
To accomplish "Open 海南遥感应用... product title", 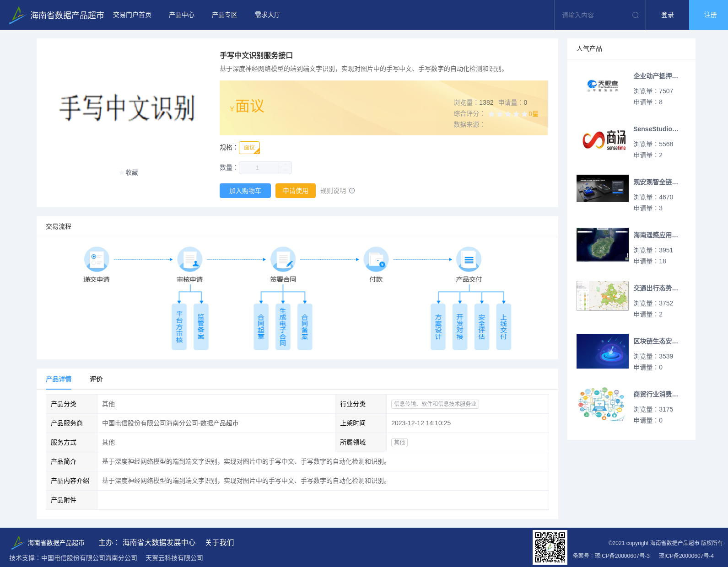I will point(656,235).
